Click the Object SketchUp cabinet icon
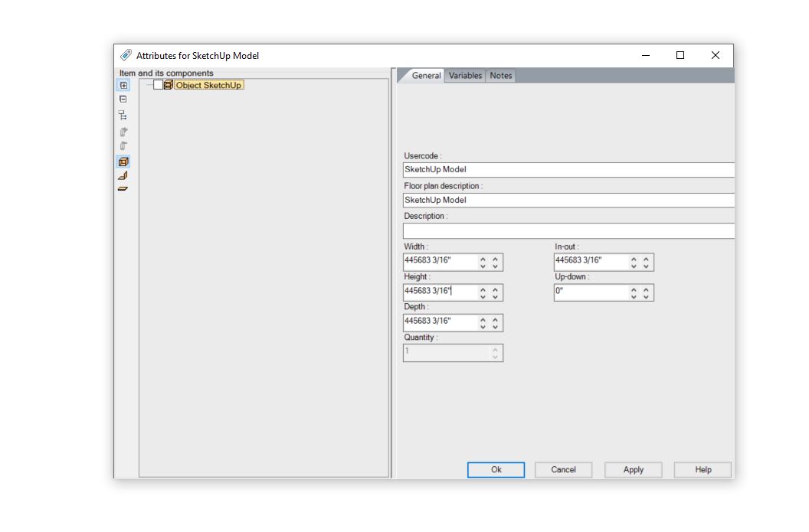 coord(169,85)
